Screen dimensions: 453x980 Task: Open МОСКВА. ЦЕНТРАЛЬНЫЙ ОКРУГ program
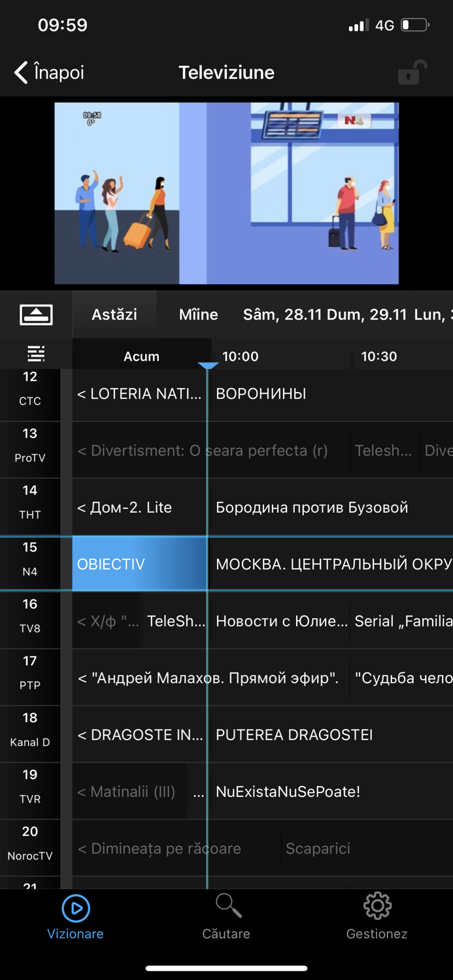[x=331, y=564]
